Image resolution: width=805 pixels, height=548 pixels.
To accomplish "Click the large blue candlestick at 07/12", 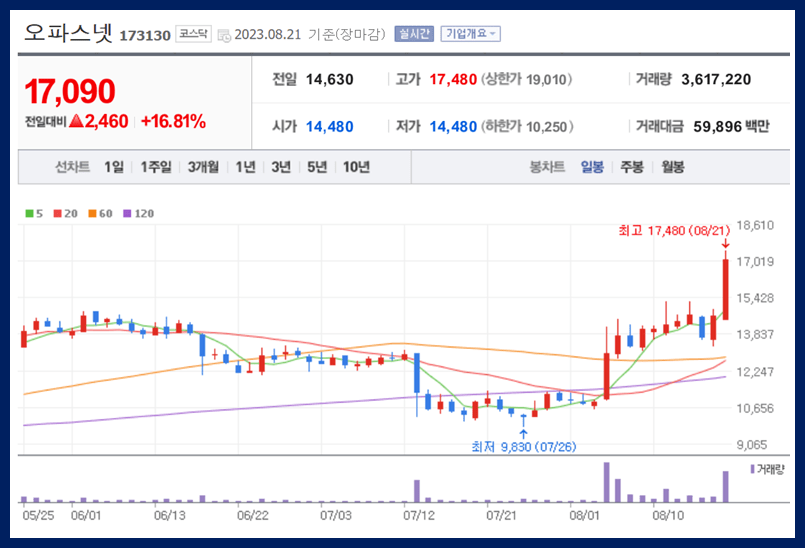I will [x=417, y=373].
